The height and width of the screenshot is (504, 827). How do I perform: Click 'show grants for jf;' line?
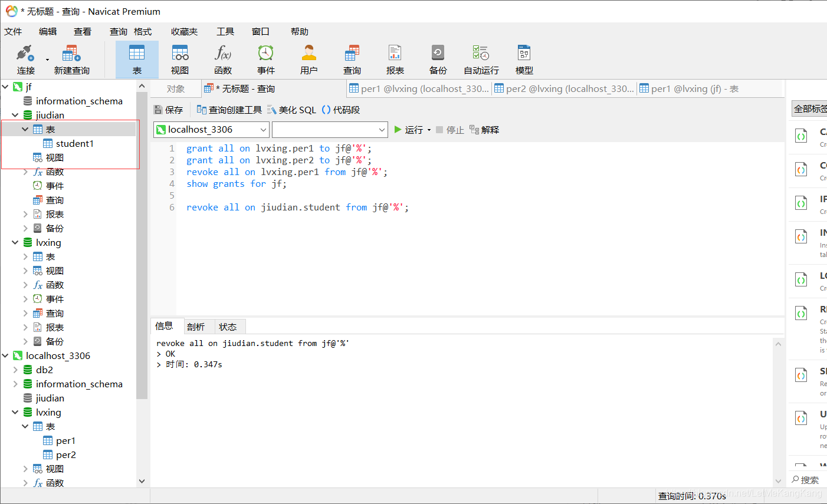click(x=237, y=183)
